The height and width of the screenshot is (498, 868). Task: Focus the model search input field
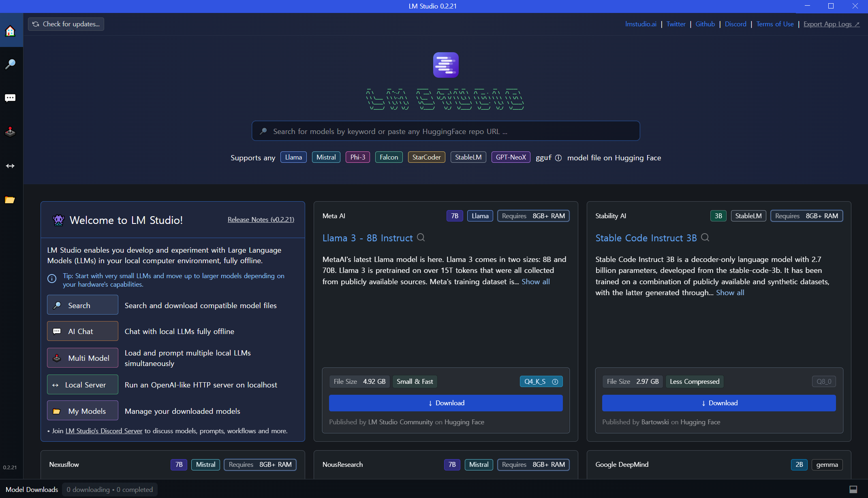click(x=446, y=131)
